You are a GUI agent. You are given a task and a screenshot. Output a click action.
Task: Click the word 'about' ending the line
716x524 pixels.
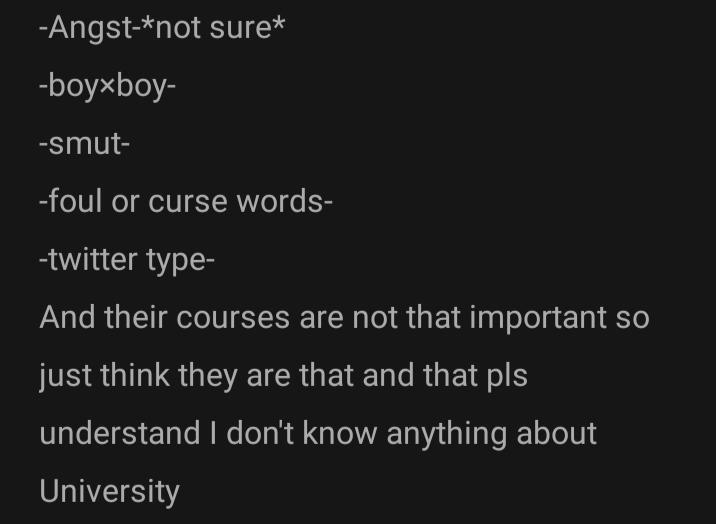[556, 433]
